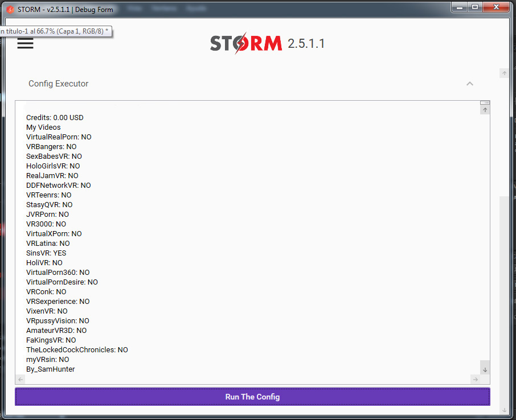Click the 'VR3000: NO' line
The height and width of the screenshot is (420, 516).
coord(46,224)
